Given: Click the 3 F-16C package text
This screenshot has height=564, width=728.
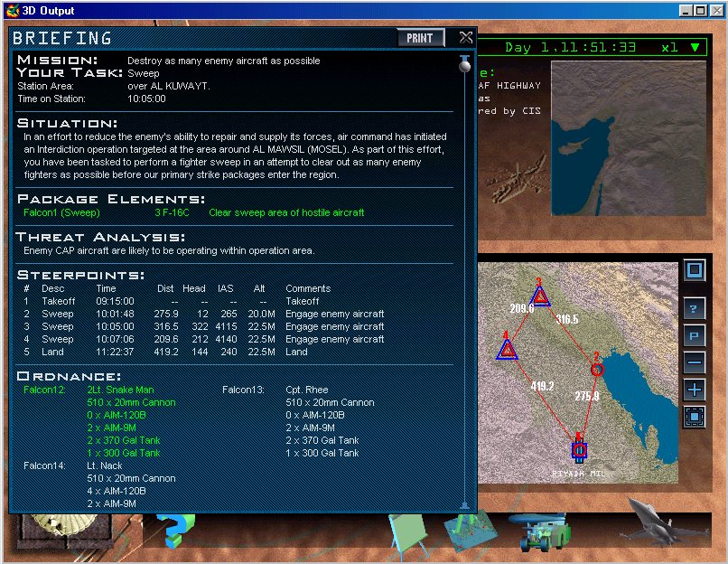Looking at the screenshot, I should coord(172,212).
